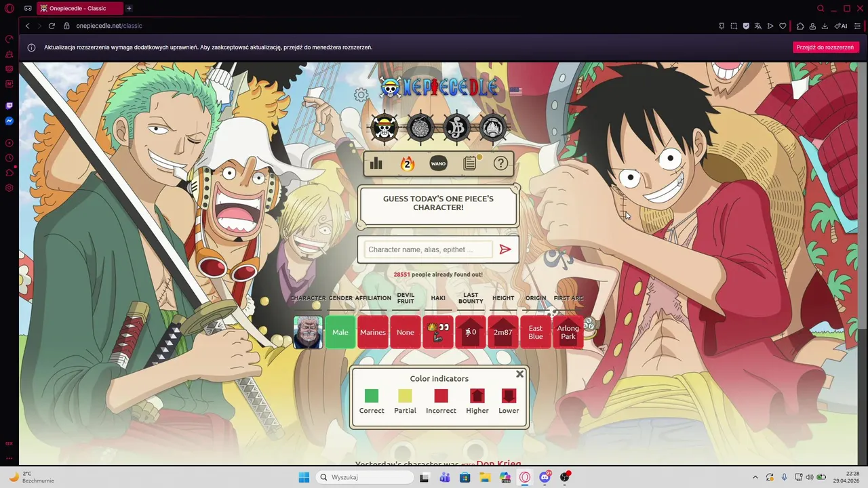Screen dimensions: 868x488
Task: Open the Easy Setup sliders icon
Action: click(x=858, y=26)
